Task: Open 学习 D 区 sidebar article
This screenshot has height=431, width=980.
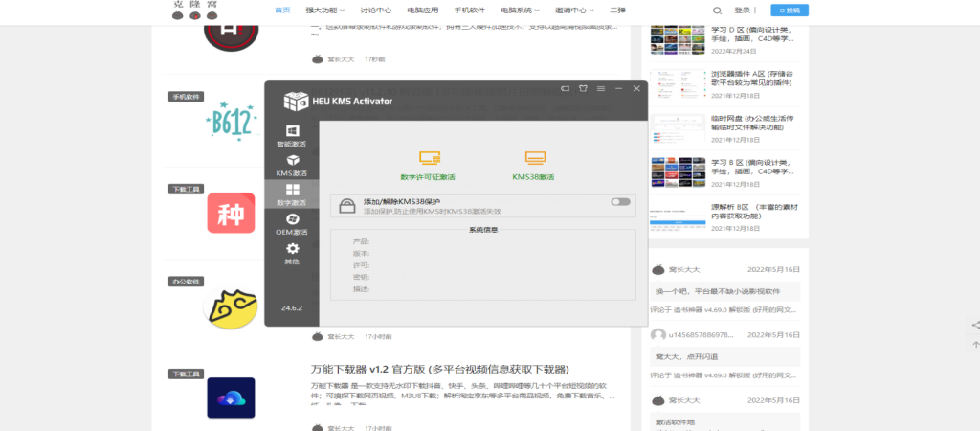Action: coord(753,34)
